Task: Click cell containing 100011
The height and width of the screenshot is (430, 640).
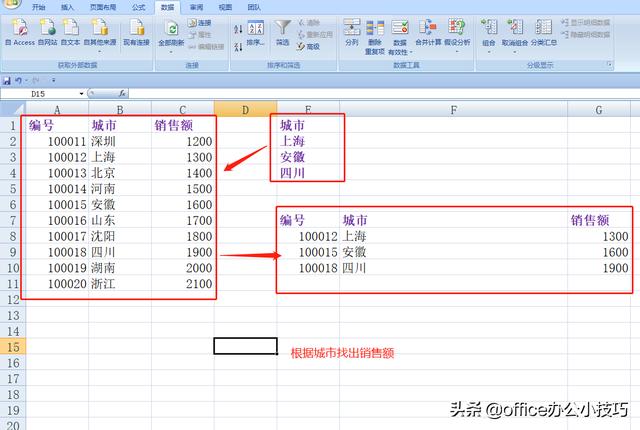Action: coord(57,141)
